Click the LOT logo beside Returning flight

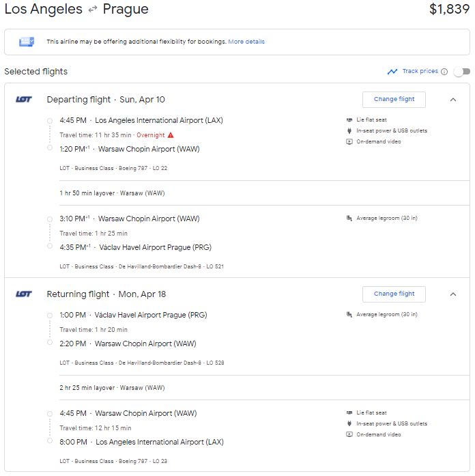(24, 294)
